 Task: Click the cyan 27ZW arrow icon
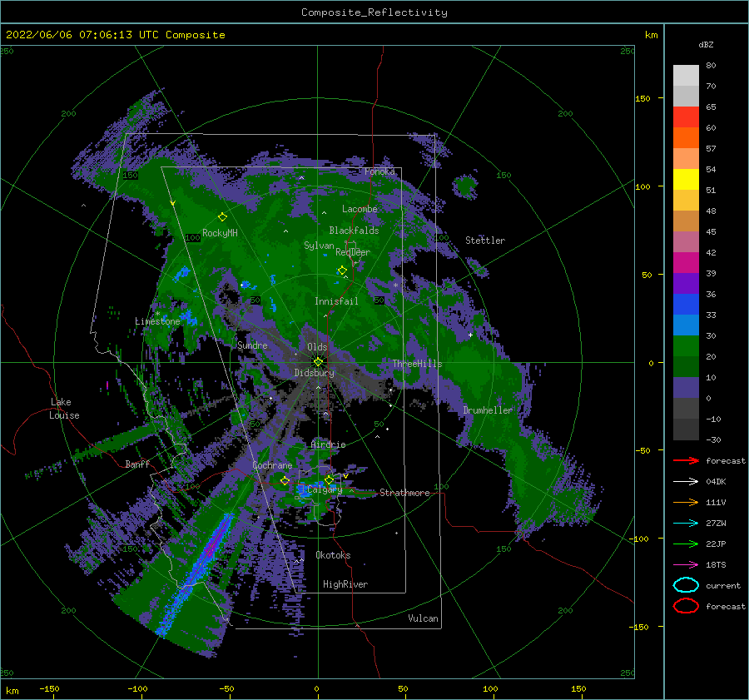click(x=686, y=523)
